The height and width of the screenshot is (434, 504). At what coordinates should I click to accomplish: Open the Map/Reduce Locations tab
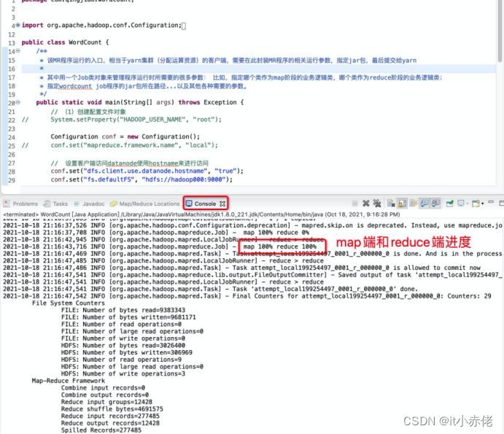(144, 204)
